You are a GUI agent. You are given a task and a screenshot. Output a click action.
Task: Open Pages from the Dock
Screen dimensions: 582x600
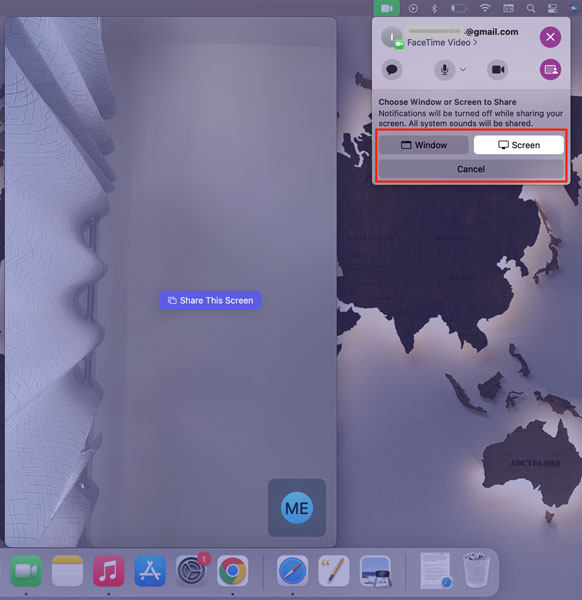pyautogui.click(x=334, y=571)
